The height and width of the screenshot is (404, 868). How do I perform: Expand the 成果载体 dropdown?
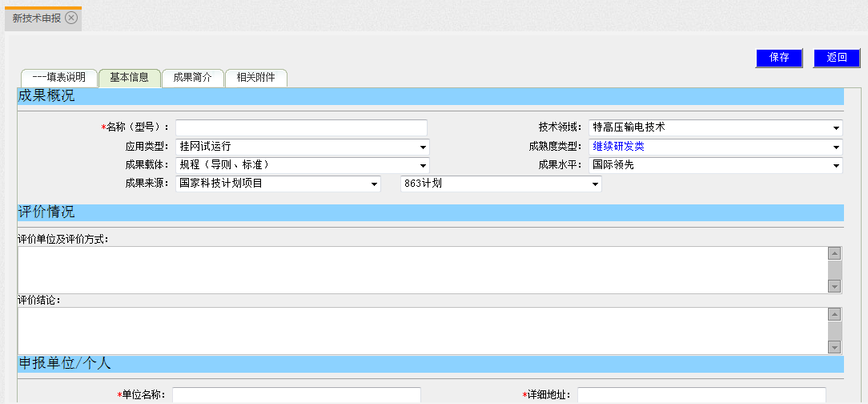click(x=302, y=165)
